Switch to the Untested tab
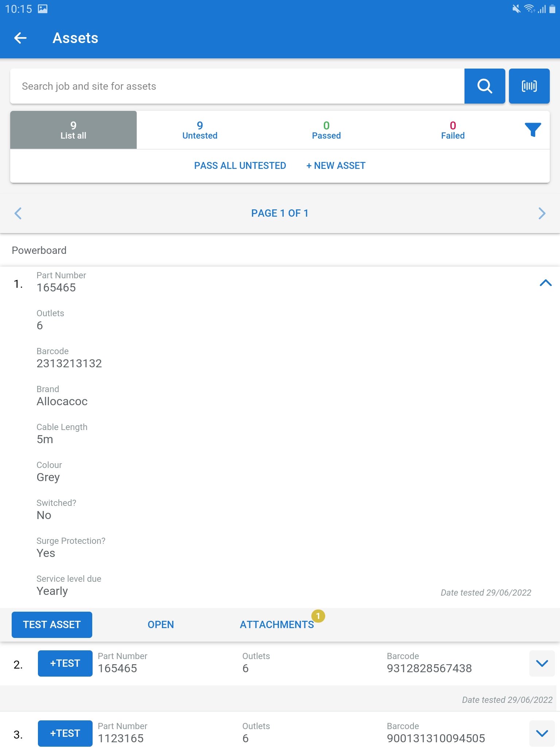560x747 pixels. (200, 130)
